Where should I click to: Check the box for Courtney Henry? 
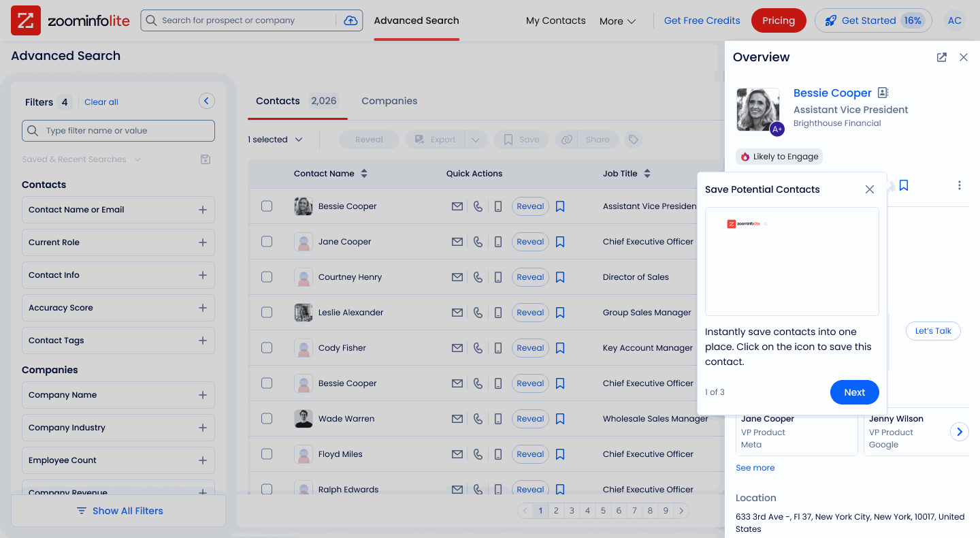[267, 276]
